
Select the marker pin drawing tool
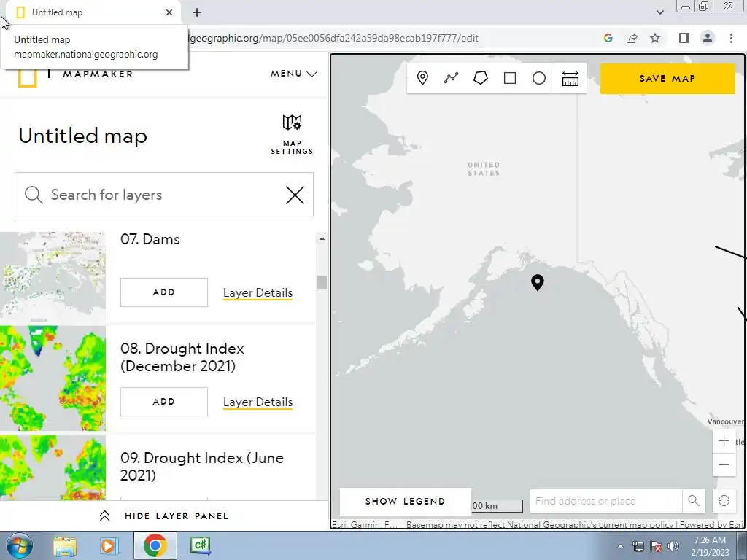click(x=422, y=78)
